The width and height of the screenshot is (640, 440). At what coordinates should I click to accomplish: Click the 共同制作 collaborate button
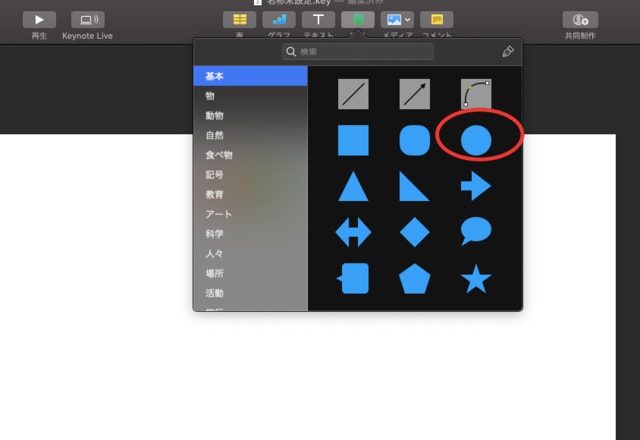pyautogui.click(x=580, y=20)
